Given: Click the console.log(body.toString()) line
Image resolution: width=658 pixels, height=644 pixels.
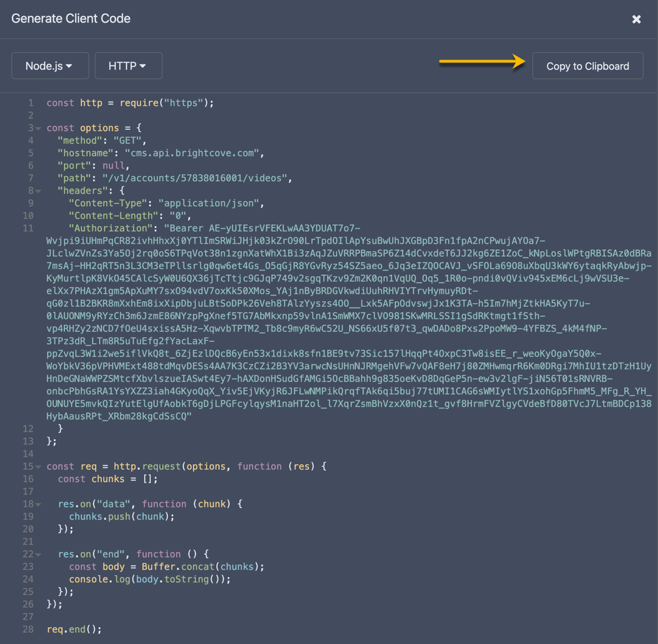Looking at the screenshot, I should 150,579.
